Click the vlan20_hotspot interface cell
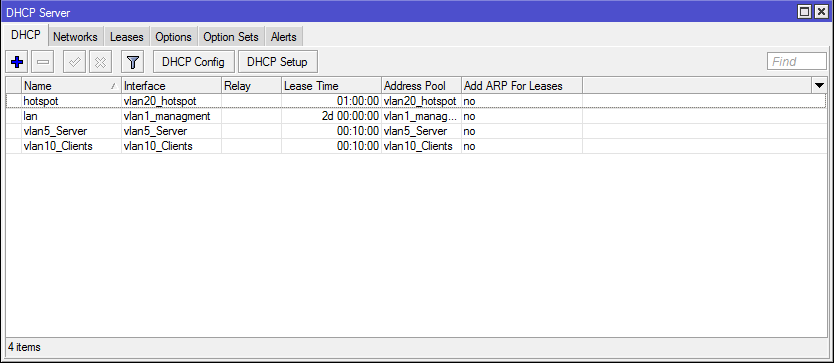 pyautogui.click(x=171, y=101)
